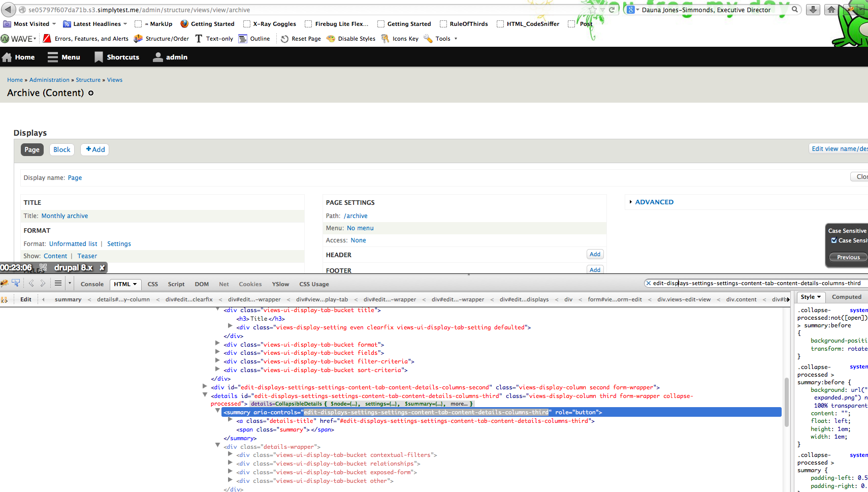Click the bookmark star icon
Screen dimensions: 868x492
pyautogui.click(x=593, y=10)
